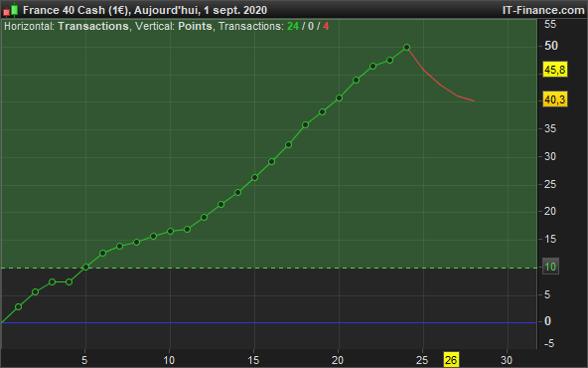Click the '35' vertical axis label
This screenshot has height=368, width=588.
tap(550, 129)
